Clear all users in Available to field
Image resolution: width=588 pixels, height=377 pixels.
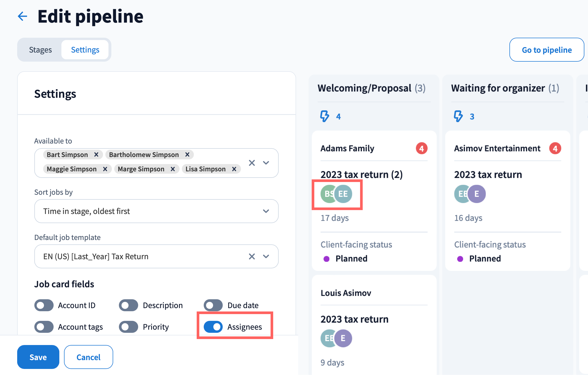252,163
